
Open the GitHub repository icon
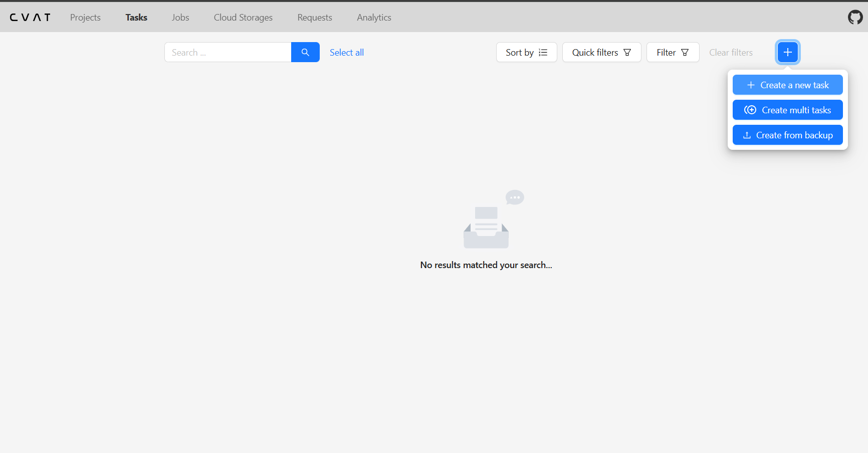tap(855, 18)
